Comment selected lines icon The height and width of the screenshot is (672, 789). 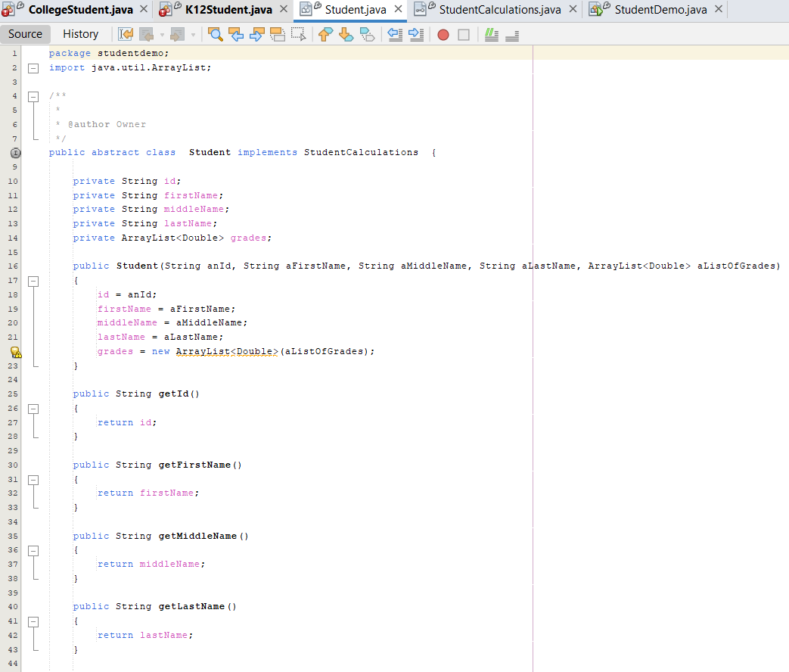point(492,34)
